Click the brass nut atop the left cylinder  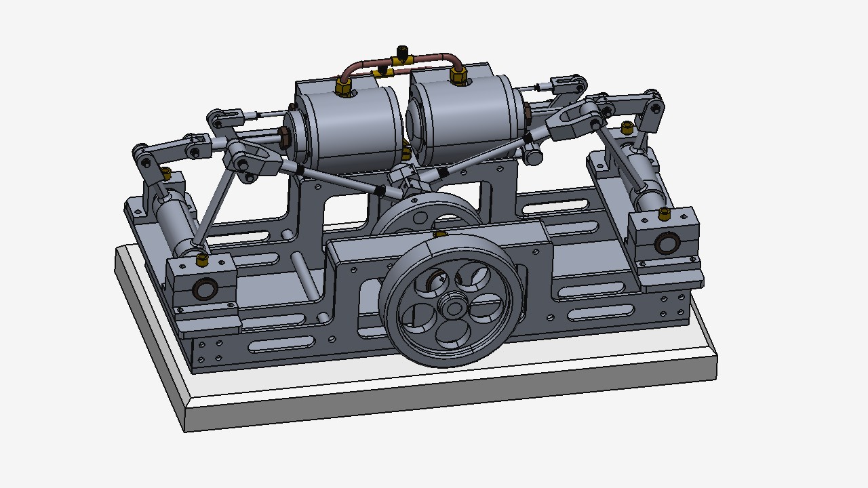pyautogui.click(x=344, y=85)
